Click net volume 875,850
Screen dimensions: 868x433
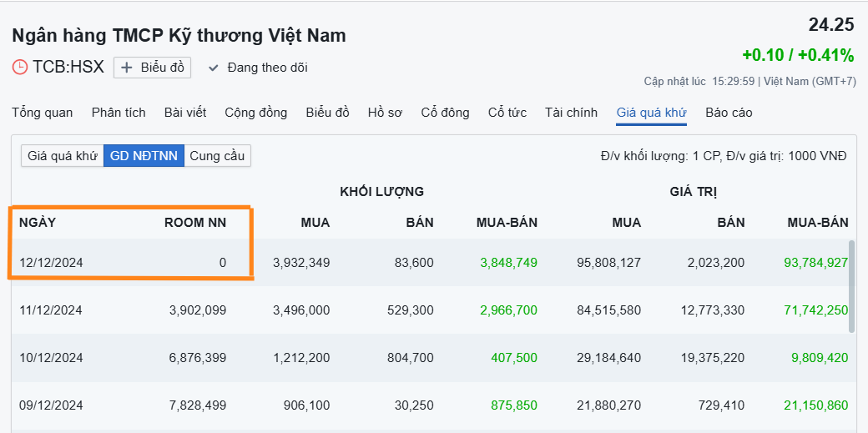[514, 405]
